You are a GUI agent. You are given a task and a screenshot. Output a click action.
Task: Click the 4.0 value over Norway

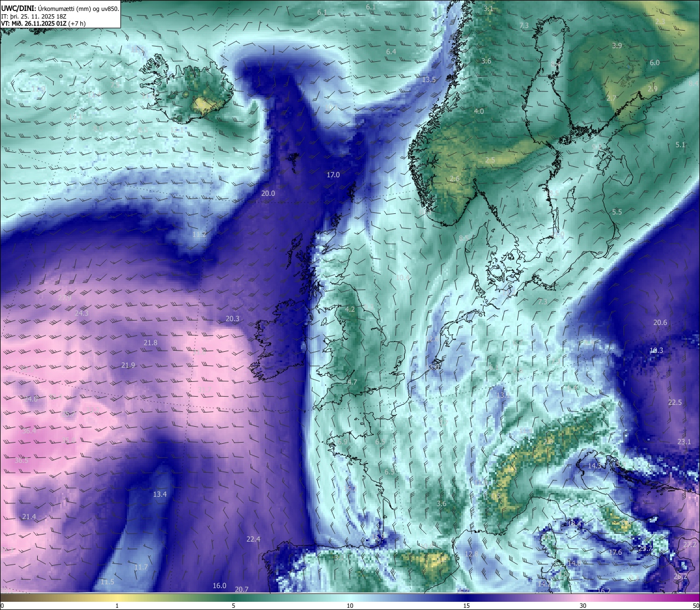pyautogui.click(x=479, y=112)
